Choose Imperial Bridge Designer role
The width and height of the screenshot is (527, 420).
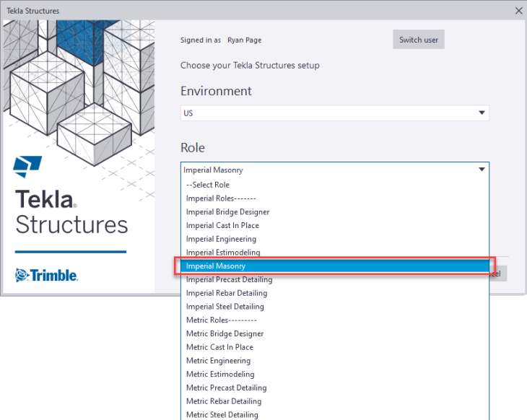coord(334,211)
